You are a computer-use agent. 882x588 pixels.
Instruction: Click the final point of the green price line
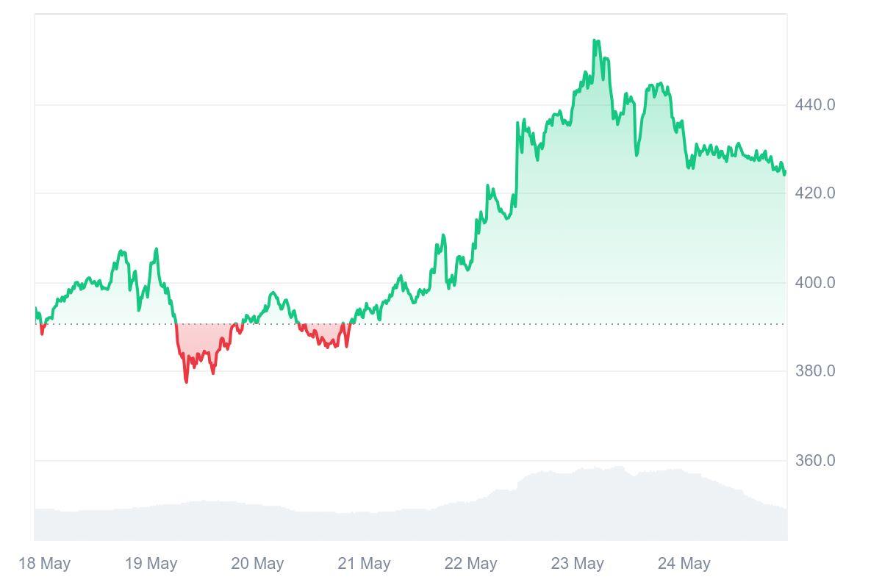785,173
